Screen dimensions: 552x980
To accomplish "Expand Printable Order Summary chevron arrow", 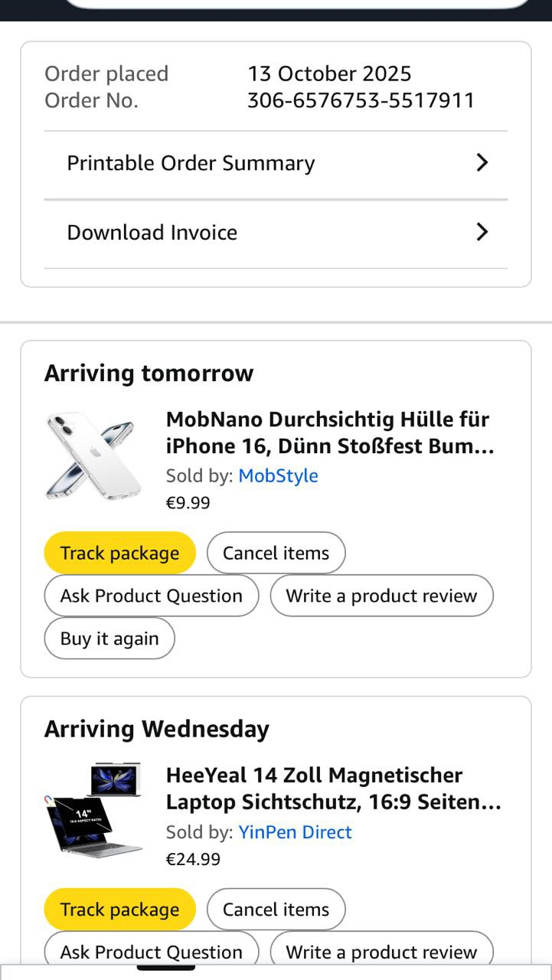I will point(482,163).
